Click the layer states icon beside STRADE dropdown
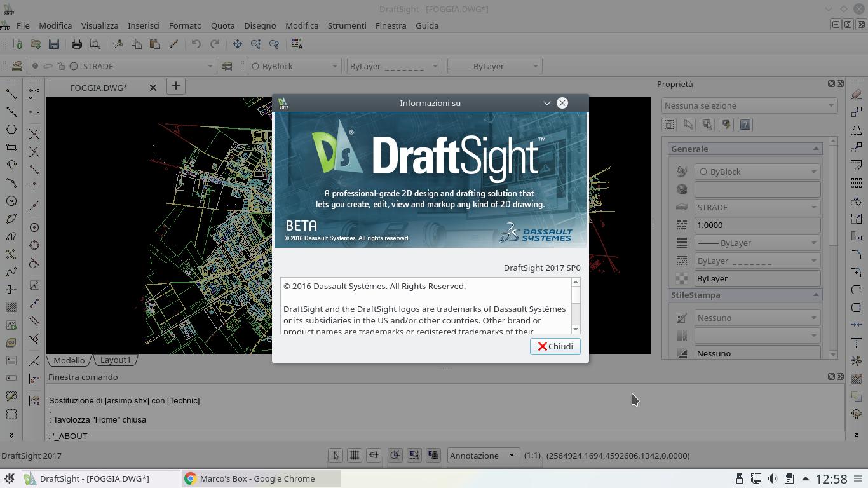This screenshot has height=488, width=868. (227, 66)
